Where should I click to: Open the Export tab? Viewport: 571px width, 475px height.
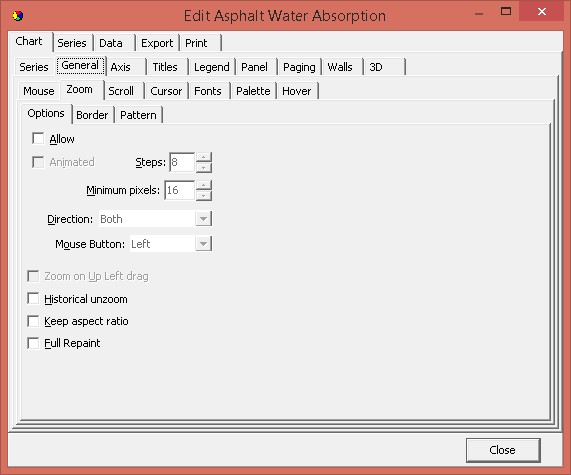click(x=157, y=43)
